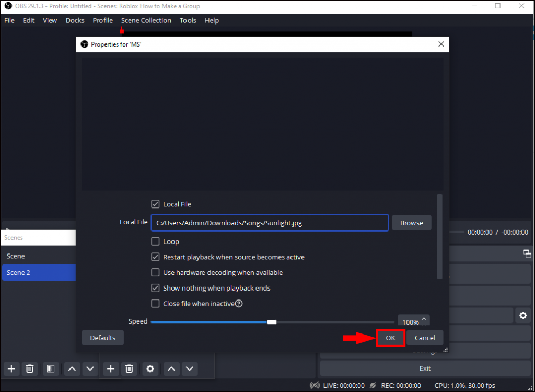Remove the selected source via trash icon

(129, 368)
